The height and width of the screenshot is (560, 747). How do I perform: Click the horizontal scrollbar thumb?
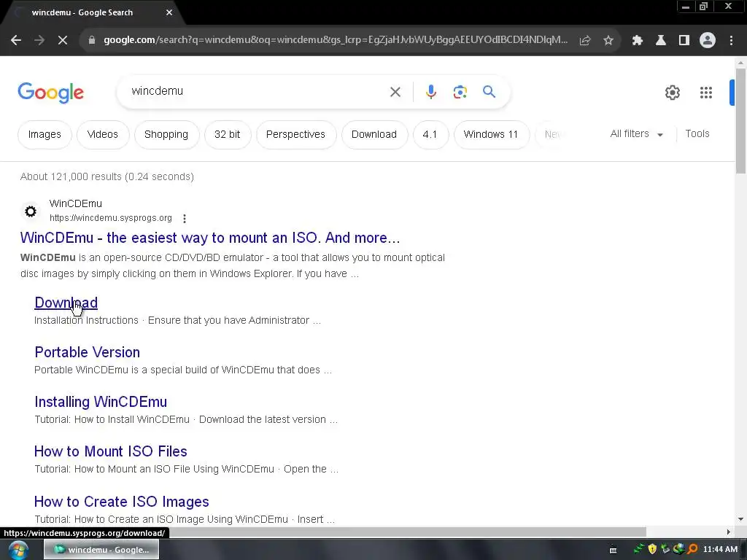pos(408,532)
